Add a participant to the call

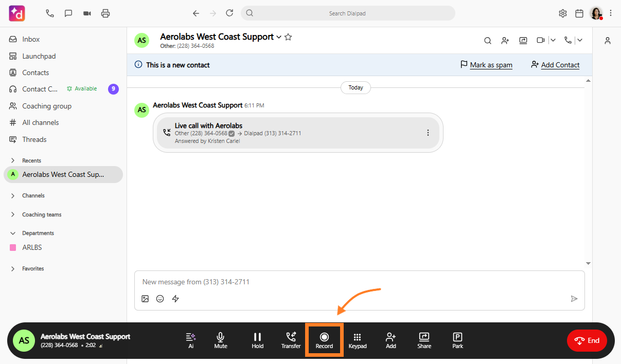click(x=391, y=340)
